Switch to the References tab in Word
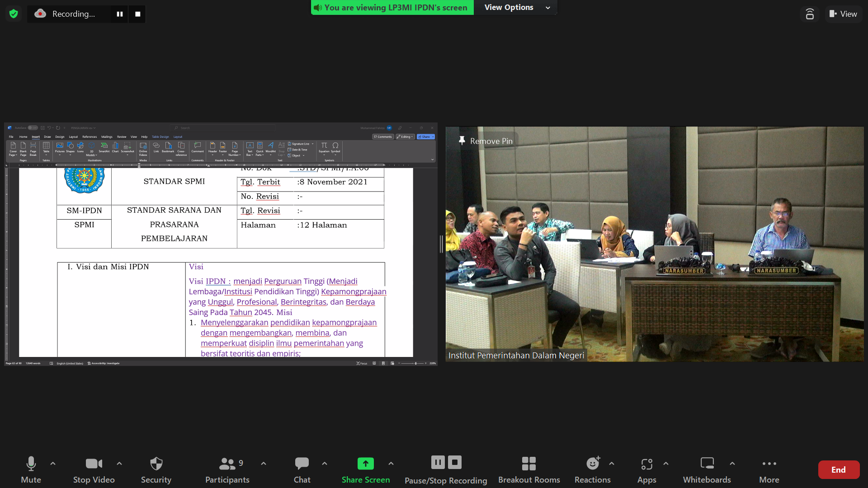This screenshot has height=488, width=868. 90,136
